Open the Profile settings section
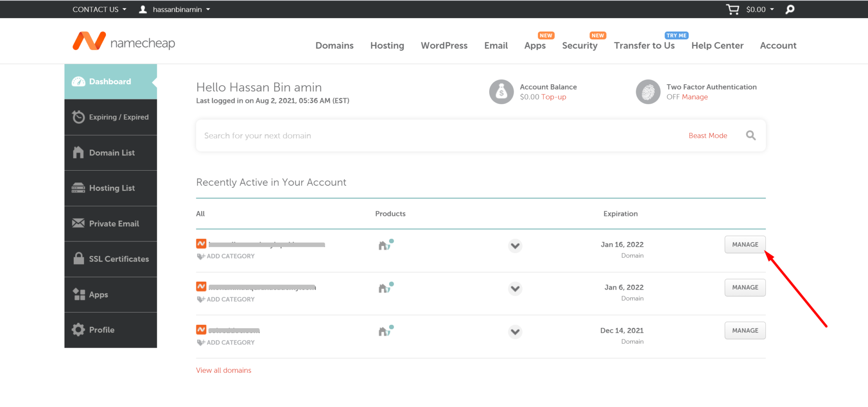 [110, 329]
